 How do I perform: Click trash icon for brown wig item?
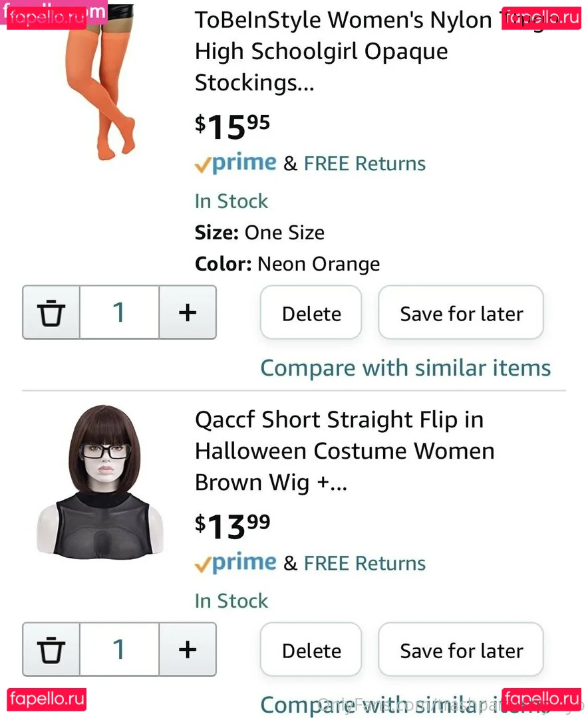click(x=51, y=650)
